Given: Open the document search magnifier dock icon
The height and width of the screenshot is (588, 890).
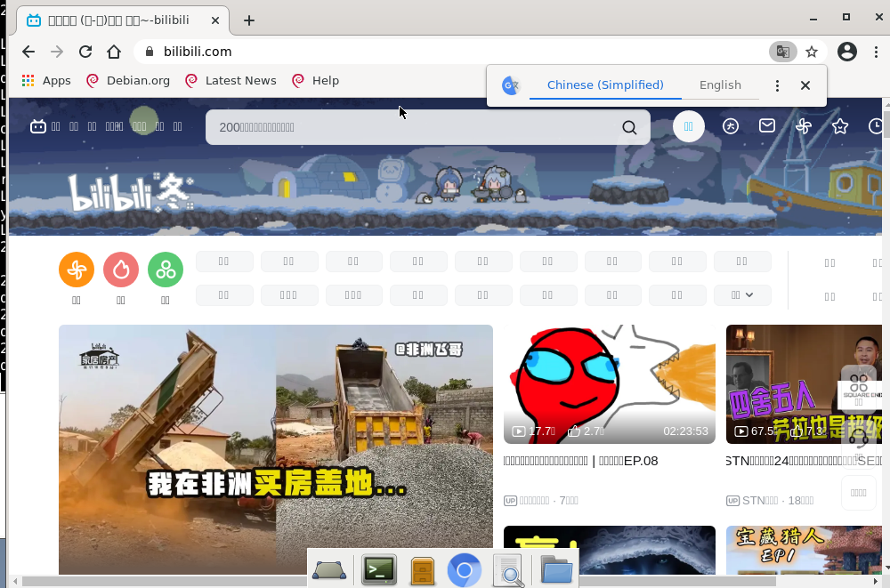Looking at the screenshot, I should [507, 570].
